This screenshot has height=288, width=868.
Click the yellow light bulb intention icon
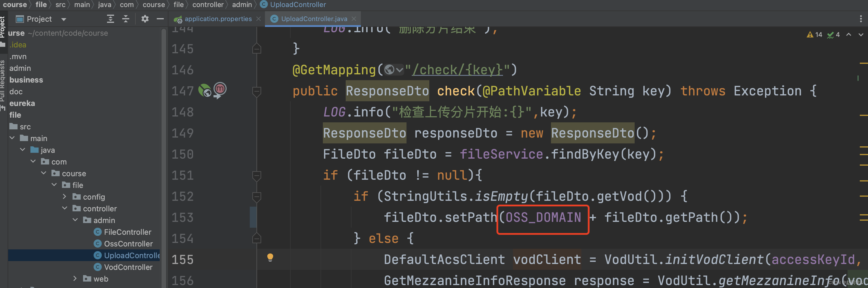coord(270,258)
